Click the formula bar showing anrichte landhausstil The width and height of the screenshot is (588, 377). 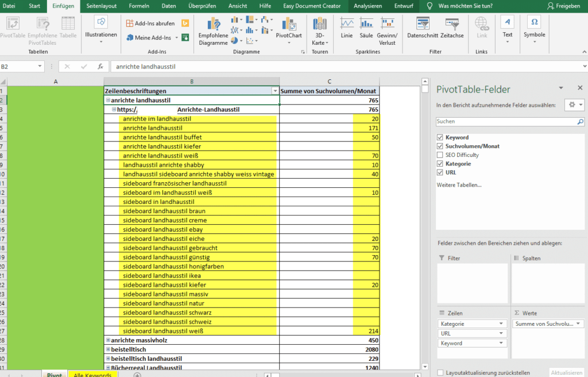pyautogui.click(x=346, y=67)
